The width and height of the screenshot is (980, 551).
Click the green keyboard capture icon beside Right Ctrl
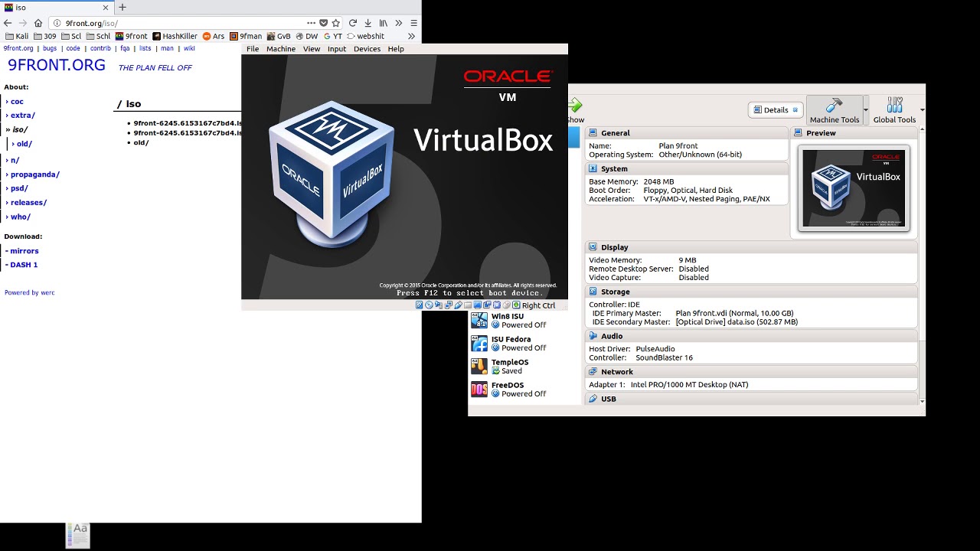coord(516,305)
